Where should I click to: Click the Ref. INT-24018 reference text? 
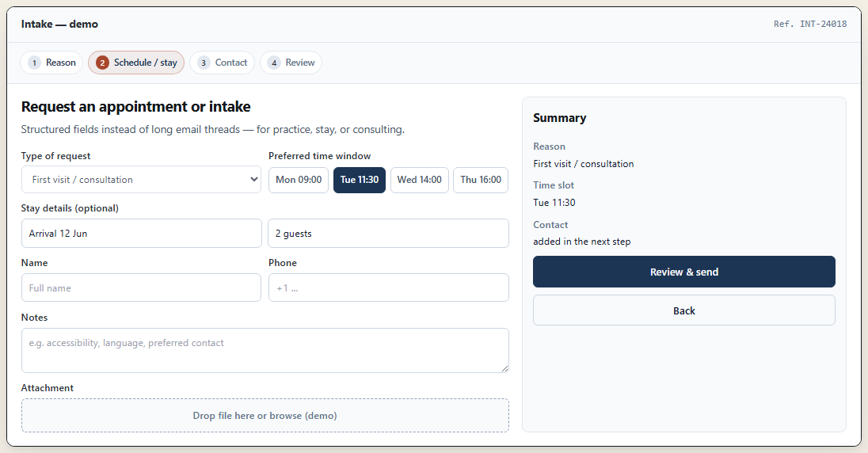[x=810, y=24]
